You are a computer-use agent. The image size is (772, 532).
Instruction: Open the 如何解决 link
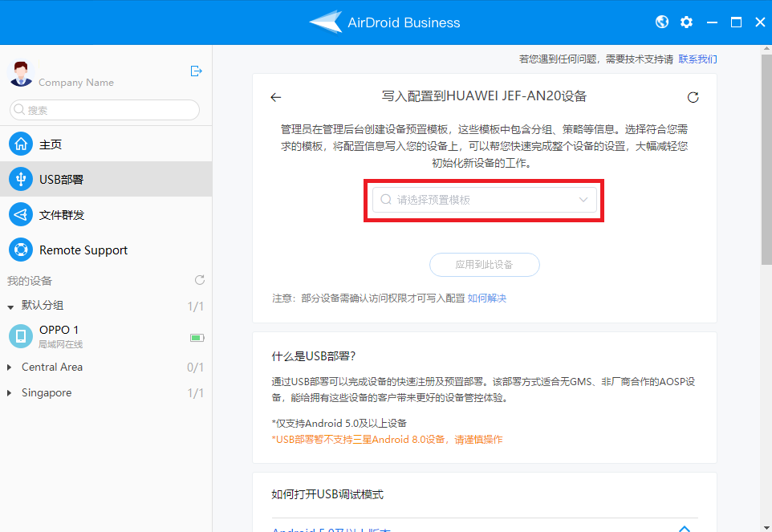tap(487, 298)
